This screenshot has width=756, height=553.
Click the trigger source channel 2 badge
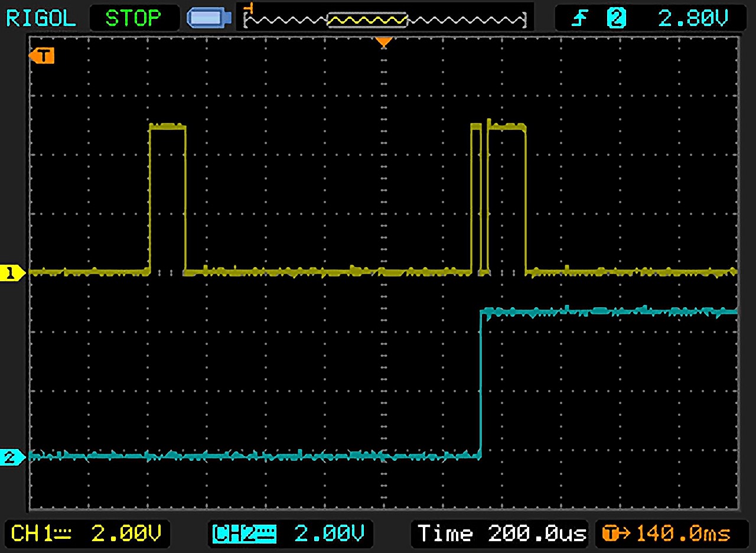616,18
